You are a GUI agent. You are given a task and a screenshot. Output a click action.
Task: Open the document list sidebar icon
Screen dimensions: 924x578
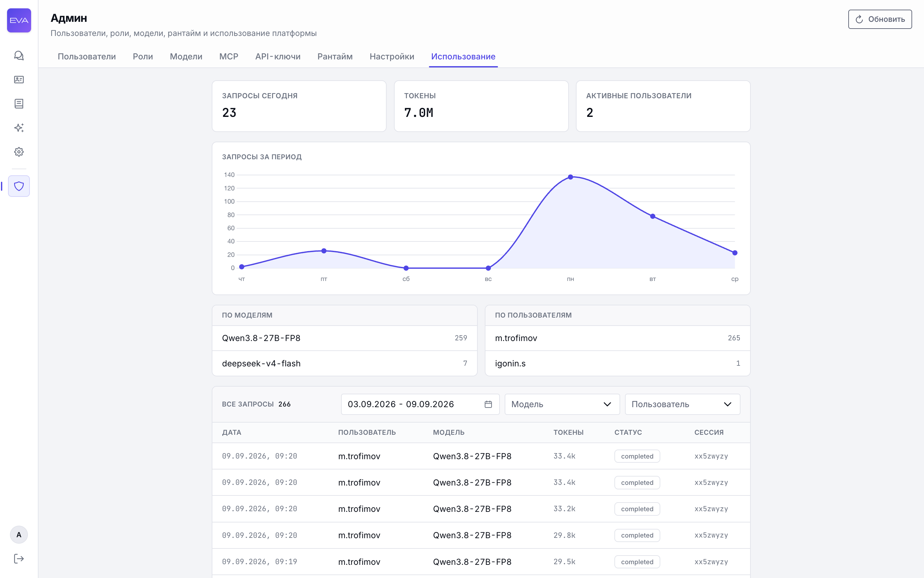(x=19, y=104)
